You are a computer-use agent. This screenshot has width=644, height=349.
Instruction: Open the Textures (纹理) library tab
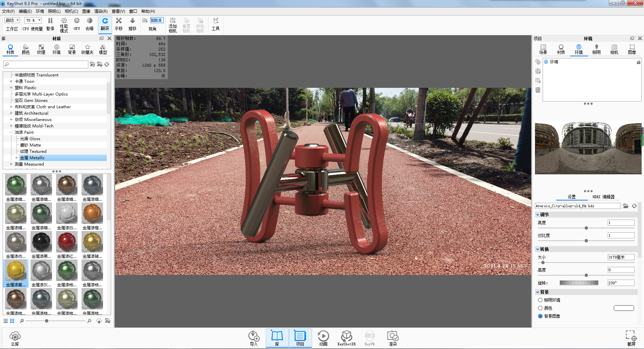click(41, 49)
